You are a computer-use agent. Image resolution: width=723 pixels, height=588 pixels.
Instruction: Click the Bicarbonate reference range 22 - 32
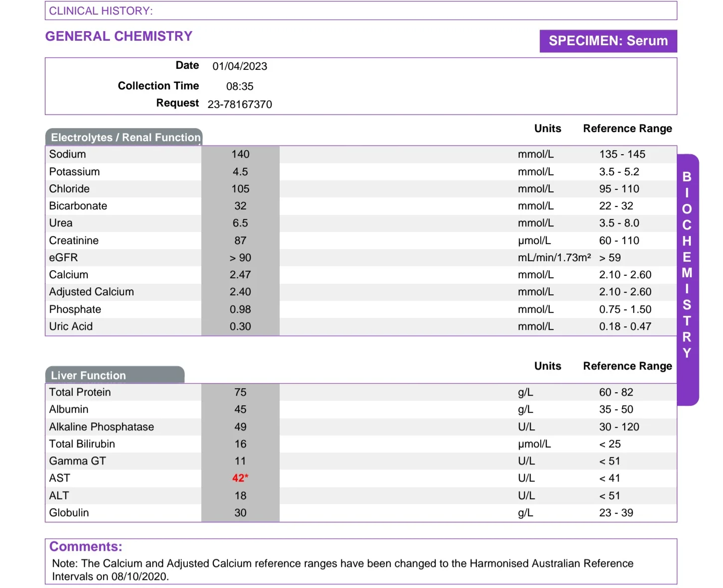coord(616,206)
